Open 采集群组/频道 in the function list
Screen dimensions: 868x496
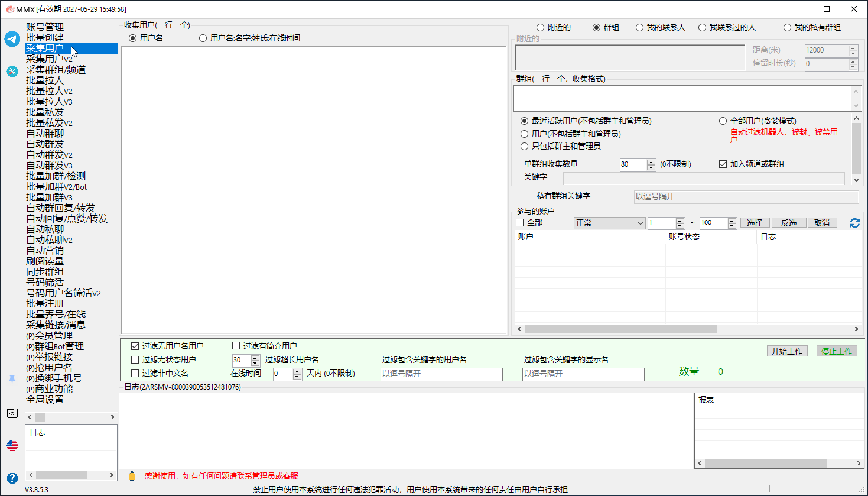pos(56,69)
